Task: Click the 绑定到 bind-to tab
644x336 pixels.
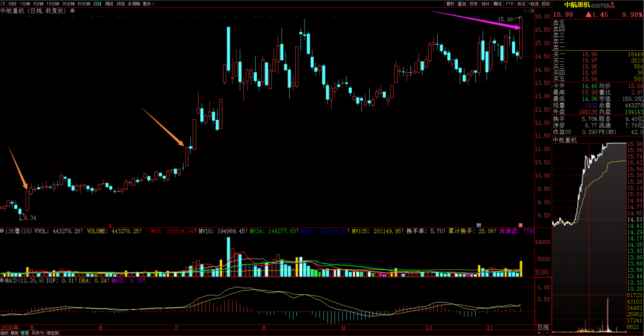Action: 52,333
